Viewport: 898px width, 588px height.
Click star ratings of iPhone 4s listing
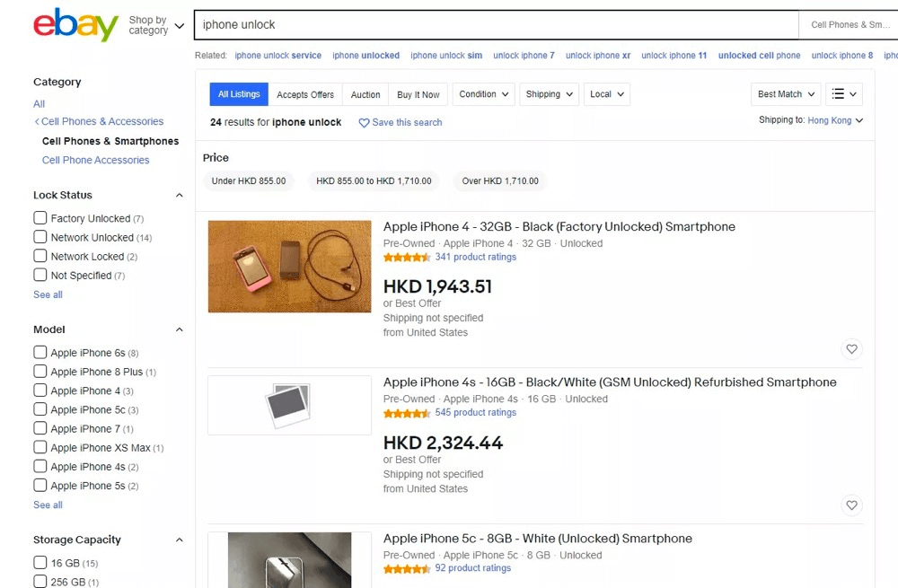click(407, 414)
